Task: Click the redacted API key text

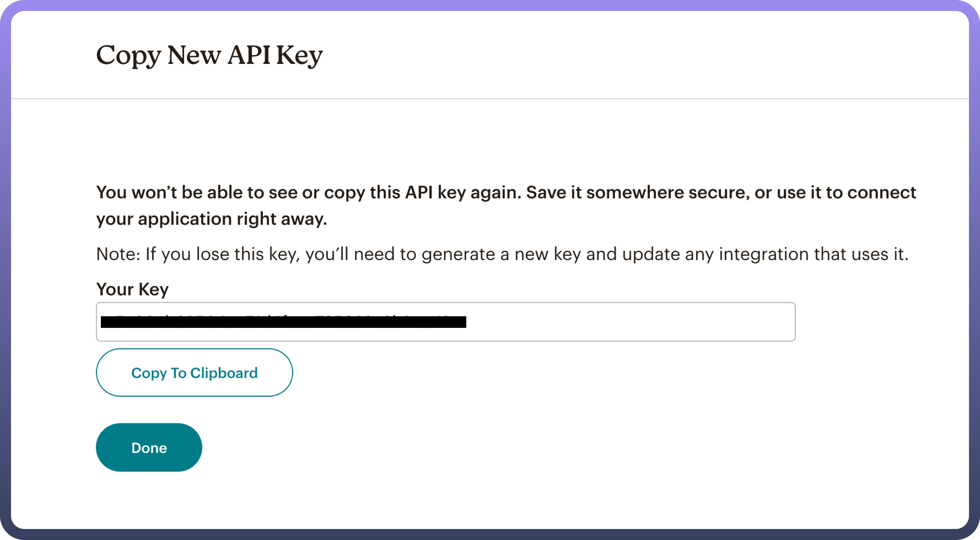Action: 283,322
